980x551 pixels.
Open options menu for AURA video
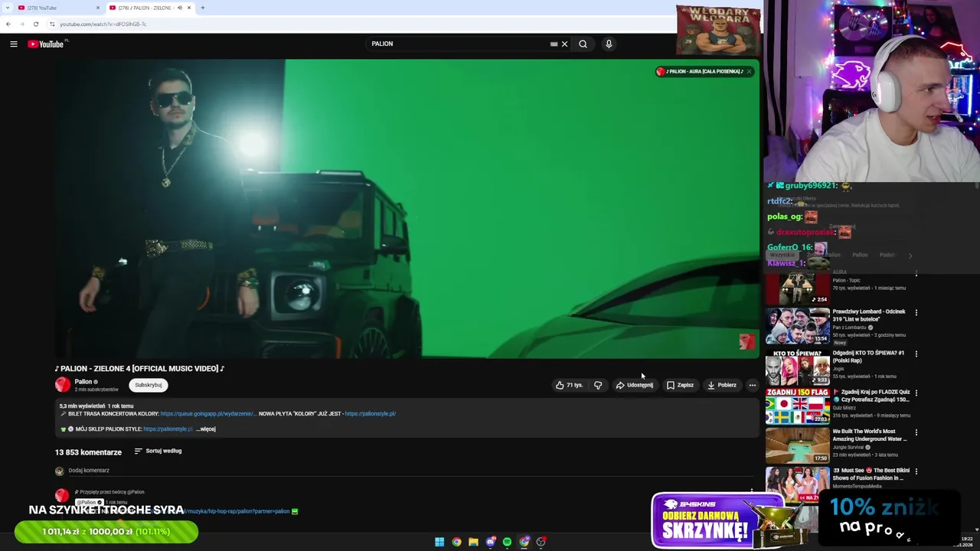[916, 273]
